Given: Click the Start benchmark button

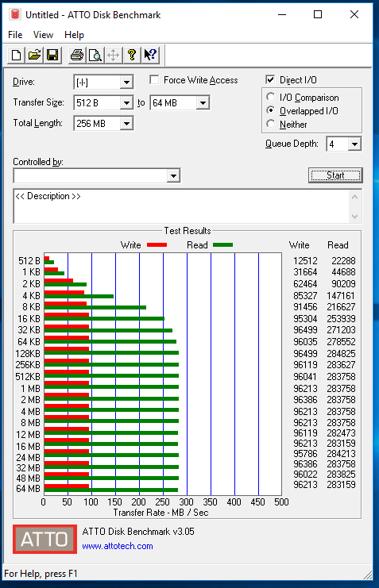Looking at the screenshot, I should pos(335,175).
